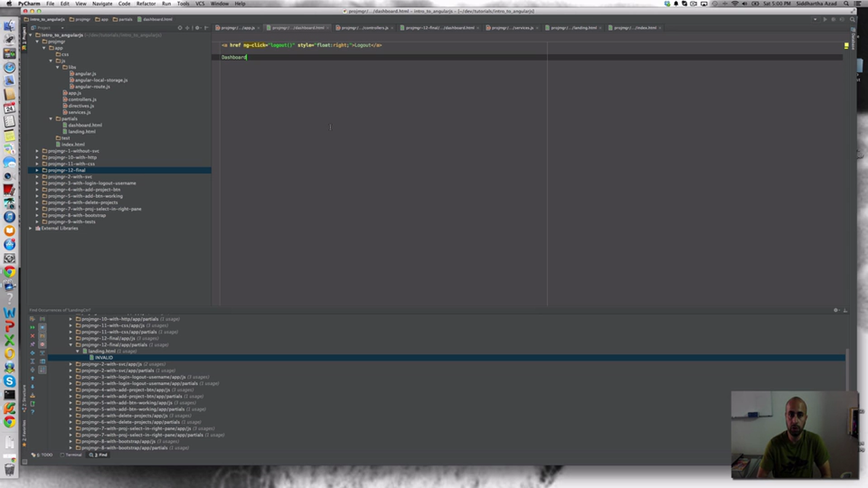
Task: Click dashboard.html in the breadcrumb bar
Action: pyautogui.click(x=155, y=19)
